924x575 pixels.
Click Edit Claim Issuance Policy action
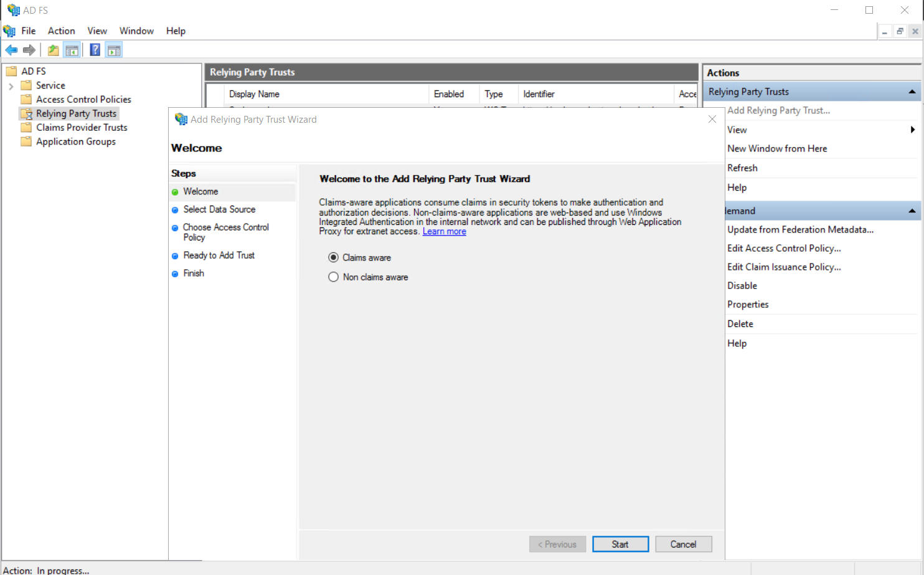click(784, 267)
